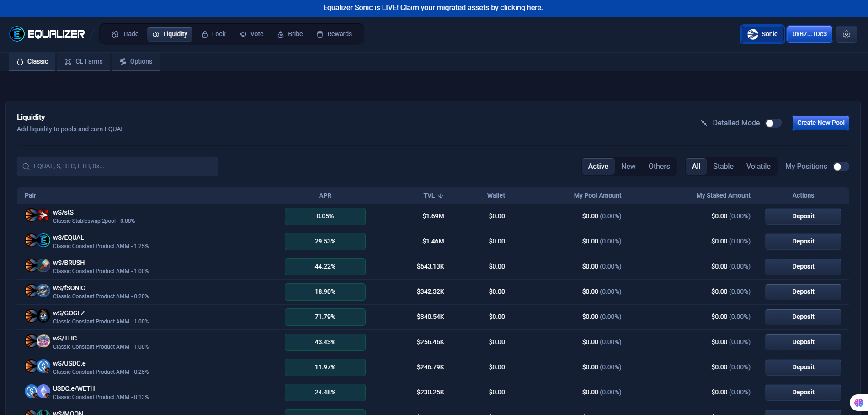Sort by My Staked Amount column header
The height and width of the screenshot is (415, 868).
point(723,196)
